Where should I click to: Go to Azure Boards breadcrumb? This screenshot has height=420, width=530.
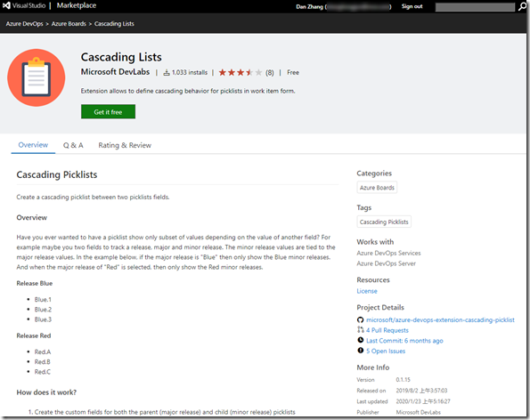tap(69, 24)
